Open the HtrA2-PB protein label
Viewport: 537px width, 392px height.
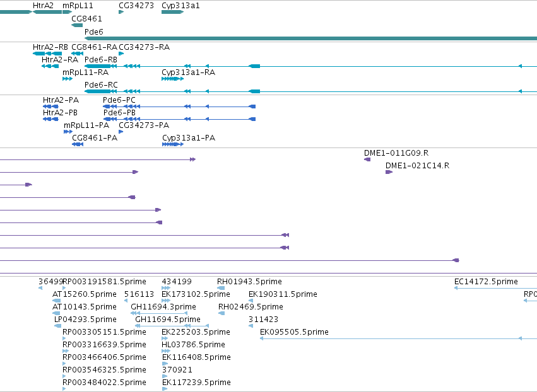[60, 113]
